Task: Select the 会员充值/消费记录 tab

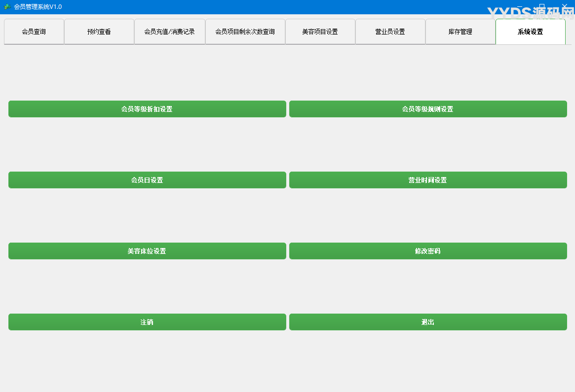Action: [x=170, y=31]
